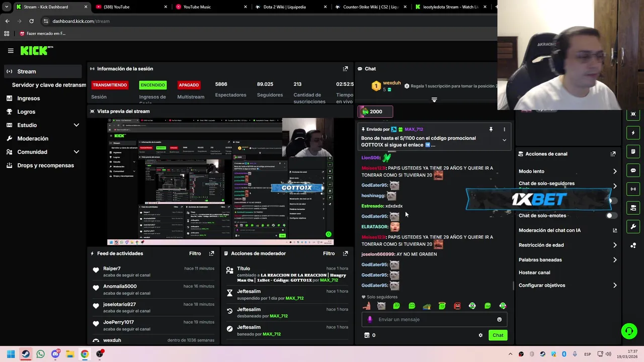Click the wrench tools sidebar icon
This screenshot has height=362, width=644.
click(x=633, y=227)
